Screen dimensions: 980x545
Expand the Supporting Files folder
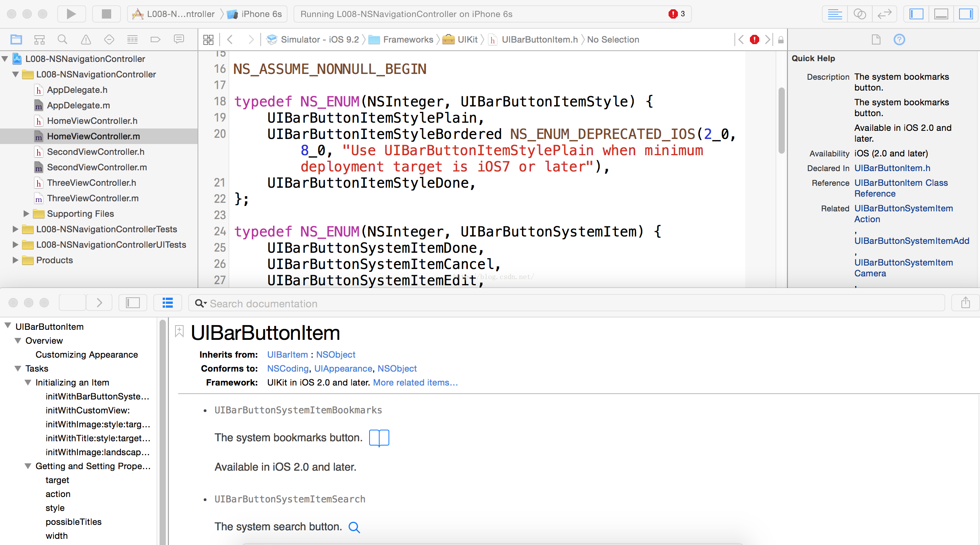[26, 214]
